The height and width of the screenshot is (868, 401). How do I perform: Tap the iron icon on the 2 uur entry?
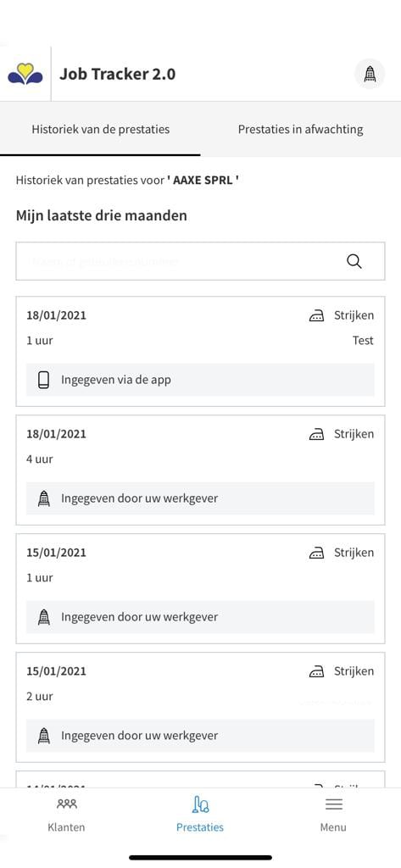pyautogui.click(x=316, y=671)
